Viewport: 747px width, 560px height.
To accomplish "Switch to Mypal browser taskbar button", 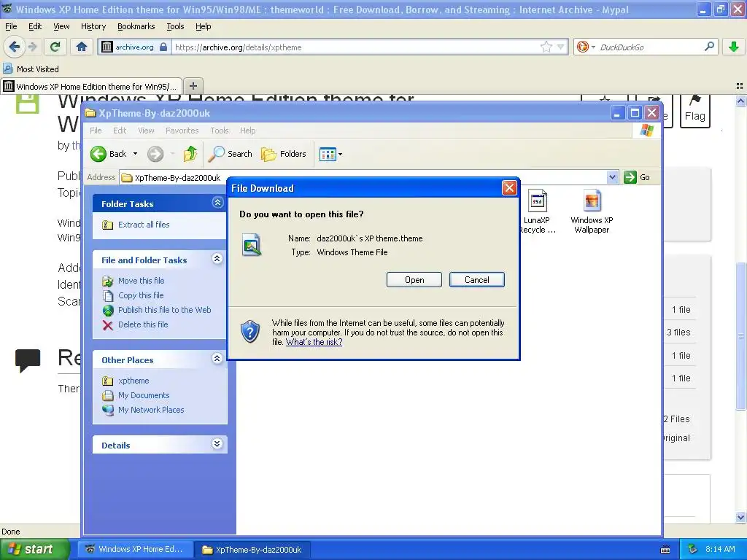I will pos(135,549).
